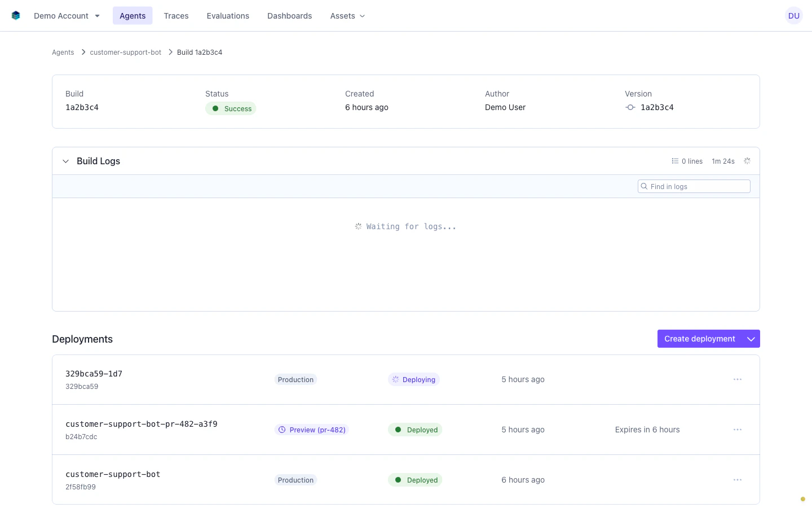Click the Deploying status badge
Screen dimensions: 812x508
tap(413, 380)
